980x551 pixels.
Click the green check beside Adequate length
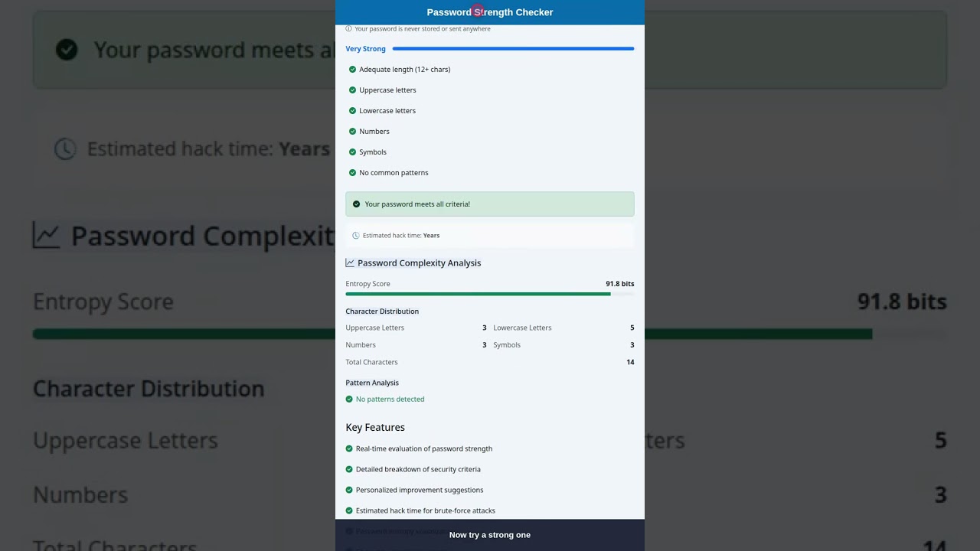pos(352,69)
